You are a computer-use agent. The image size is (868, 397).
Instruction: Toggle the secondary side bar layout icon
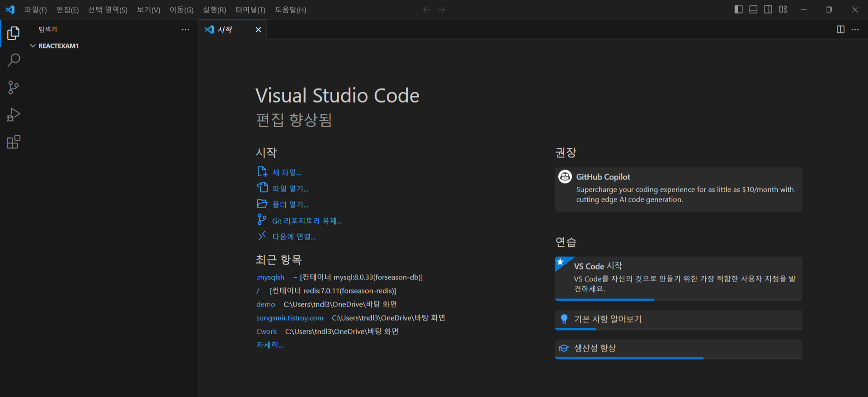click(x=768, y=9)
